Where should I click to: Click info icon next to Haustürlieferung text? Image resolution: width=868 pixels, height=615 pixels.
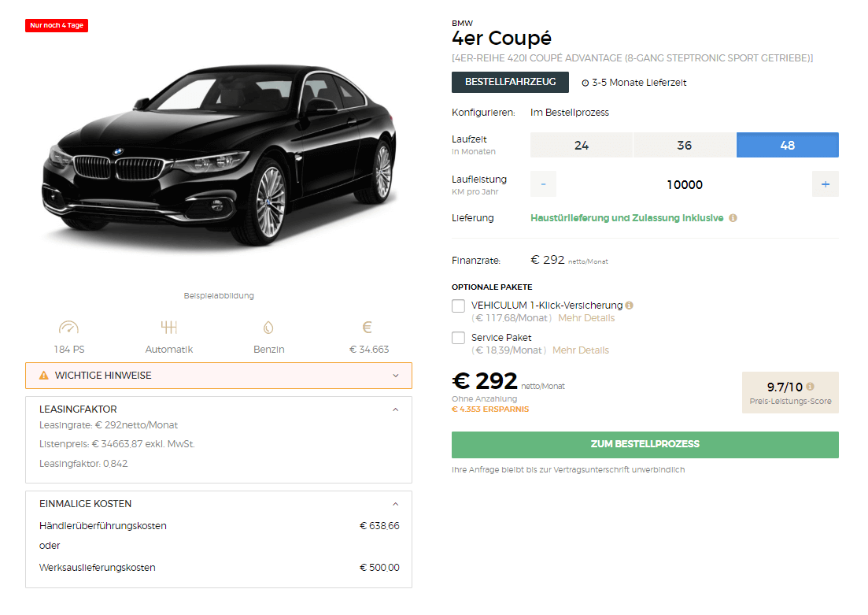[733, 218]
